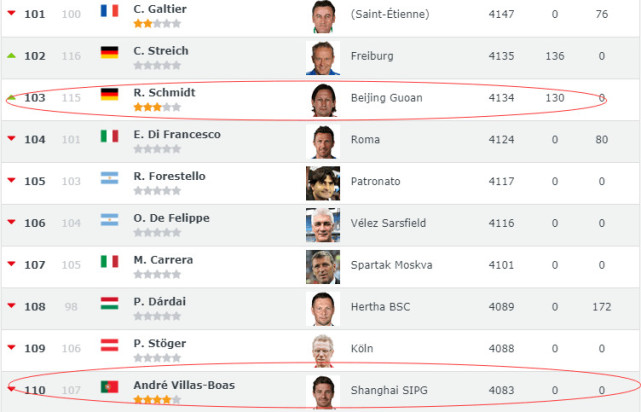
Task: Click the Shanghai SIPG club name
Action: click(x=389, y=390)
